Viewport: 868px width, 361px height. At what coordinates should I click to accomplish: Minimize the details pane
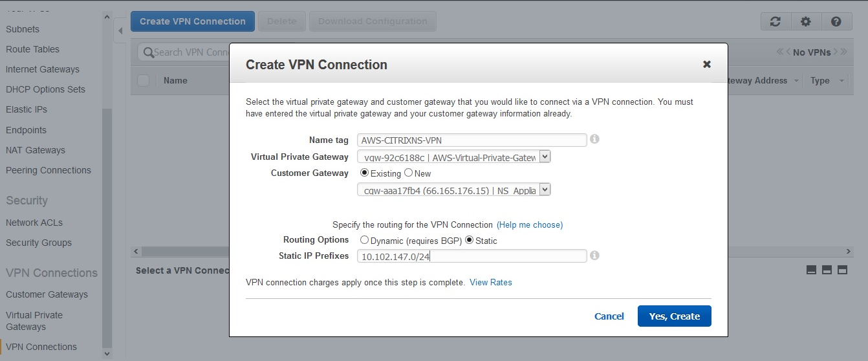[811, 270]
